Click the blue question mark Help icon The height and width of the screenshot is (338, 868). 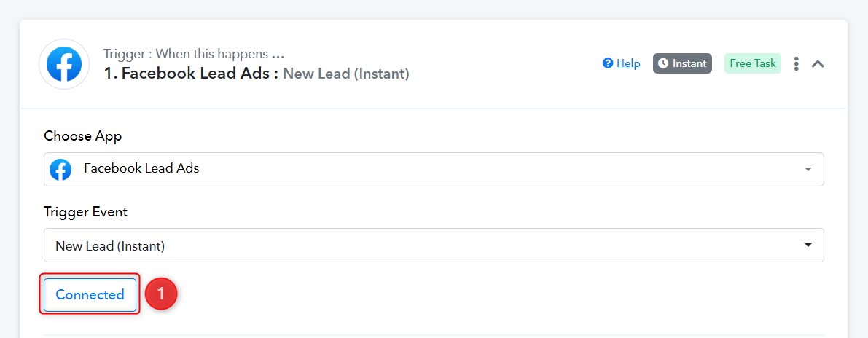[608, 63]
